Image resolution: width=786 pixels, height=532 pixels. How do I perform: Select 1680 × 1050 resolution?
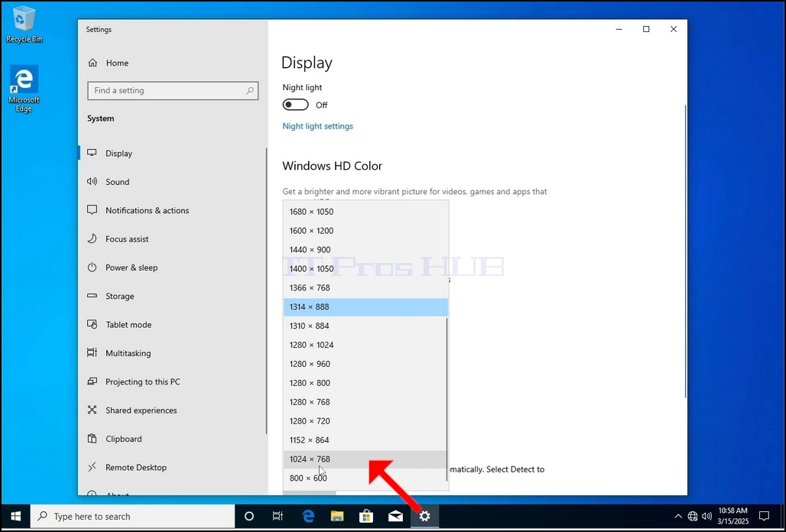(365, 212)
